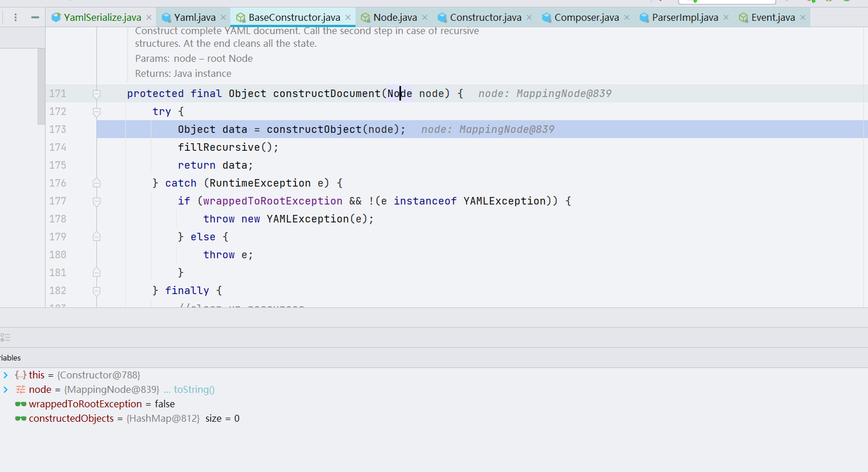Image resolution: width=868 pixels, height=472 pixels.
Task: Click the glasses icon beside wrappedToRootException
Action: (x=21, y=404)
